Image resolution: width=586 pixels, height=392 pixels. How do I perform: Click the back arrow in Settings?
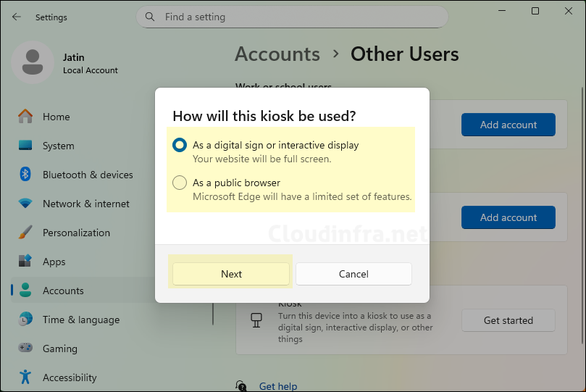pyautogui.click(x=17, y=17)
